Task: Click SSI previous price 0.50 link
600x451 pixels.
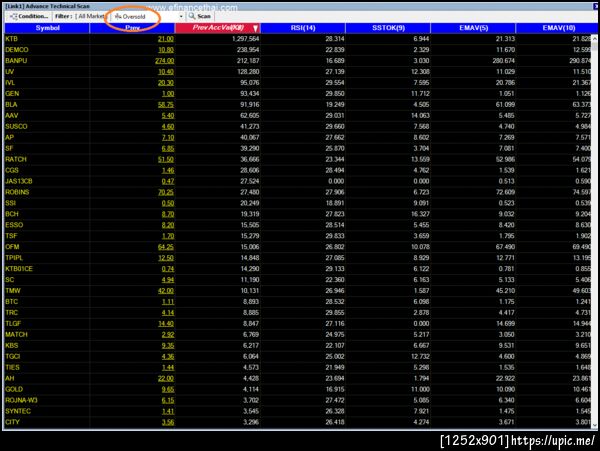Action: (x=168, y=203)
